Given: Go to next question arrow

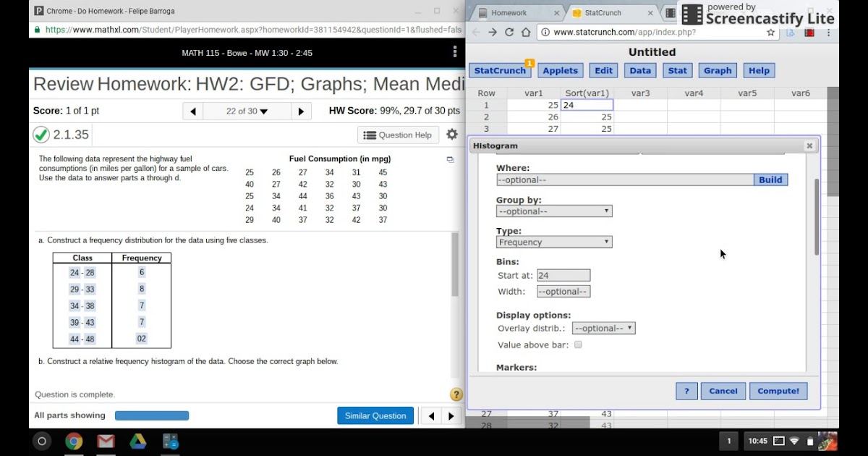Looking at the screenshot, I should pyautogui.click(x=301, y=111).
